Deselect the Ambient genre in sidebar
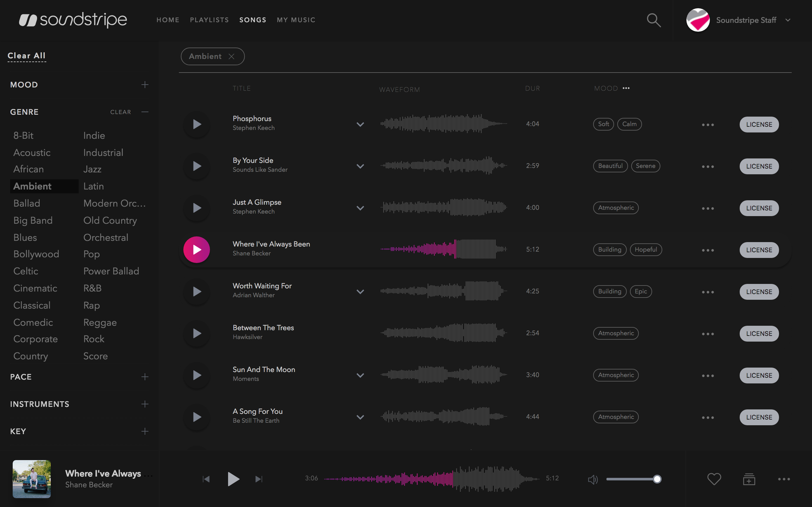Viewport: 812px width, 507px height. pos(33,186)
